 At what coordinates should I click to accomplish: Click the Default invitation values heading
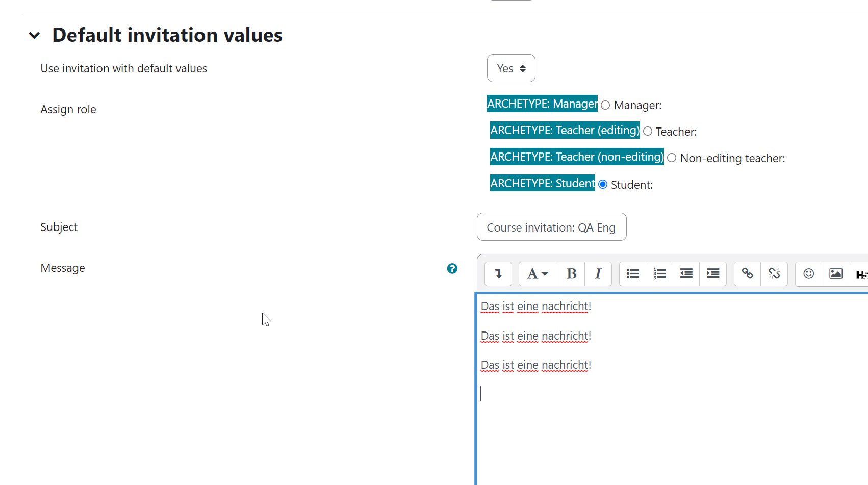coord(167,35)
